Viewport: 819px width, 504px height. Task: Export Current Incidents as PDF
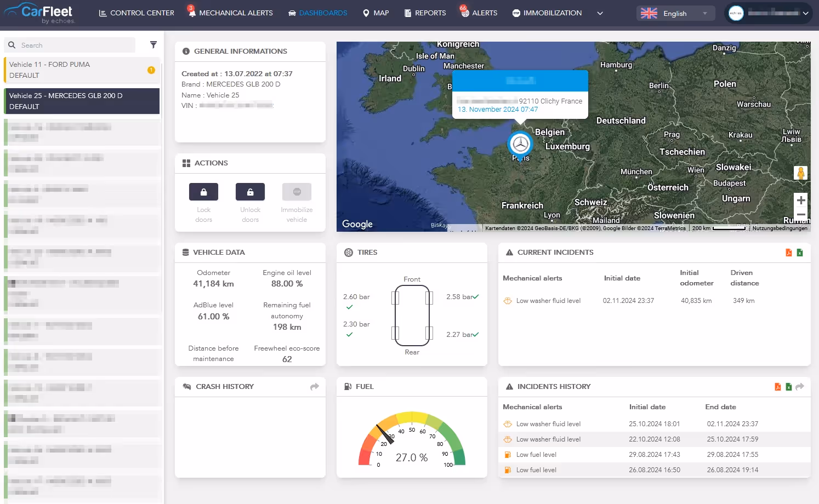788,253
